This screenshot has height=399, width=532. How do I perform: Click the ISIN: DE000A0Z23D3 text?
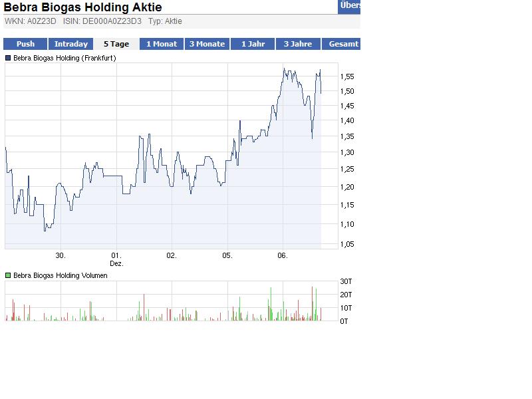[x=102, y=21]
